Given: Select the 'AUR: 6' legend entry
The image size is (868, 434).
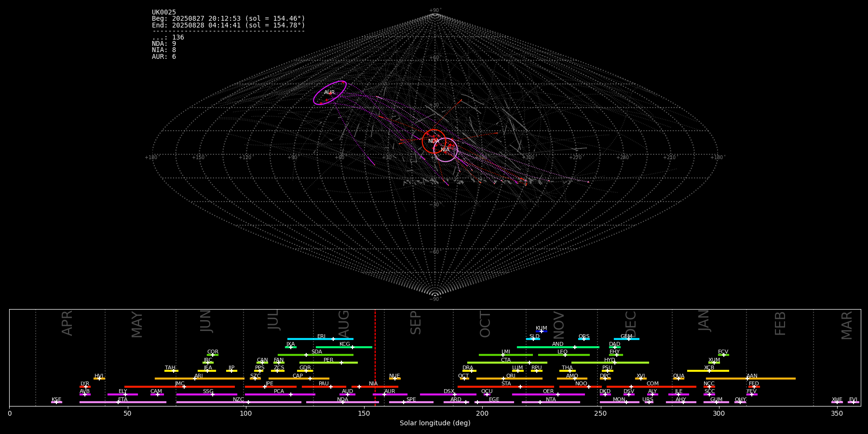Looking at the screenshot, I should point(164,57).
